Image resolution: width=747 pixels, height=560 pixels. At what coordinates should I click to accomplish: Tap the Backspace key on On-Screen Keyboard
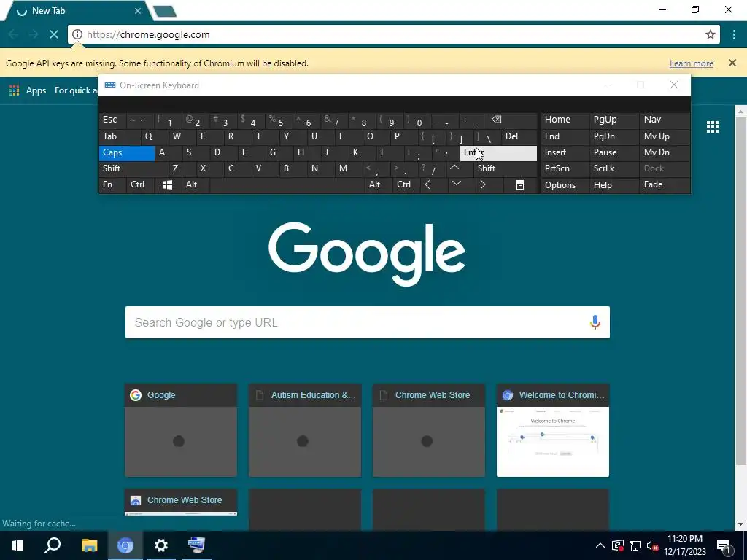click(x=513, y=120)
